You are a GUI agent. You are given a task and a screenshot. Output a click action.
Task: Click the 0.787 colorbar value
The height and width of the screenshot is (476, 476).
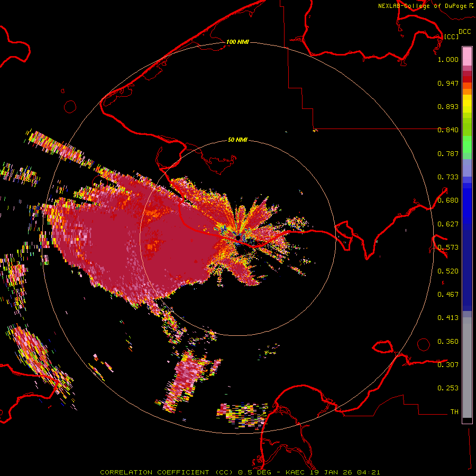coord(448,153)
